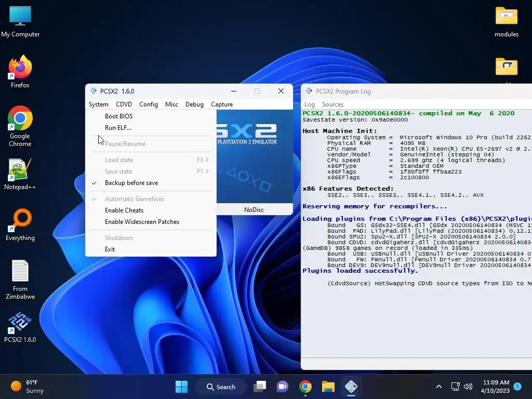Open File Explorer from taskbar

click(x=328, y=387)
